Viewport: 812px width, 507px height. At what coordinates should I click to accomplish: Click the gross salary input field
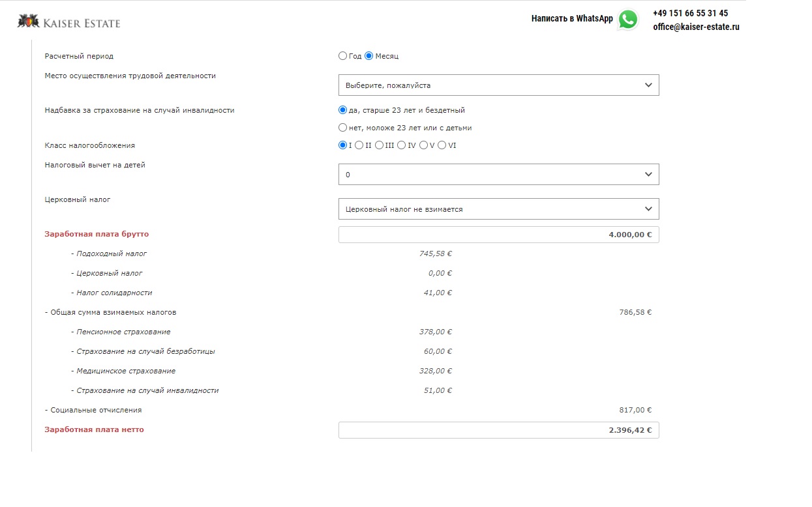[498, 235]
